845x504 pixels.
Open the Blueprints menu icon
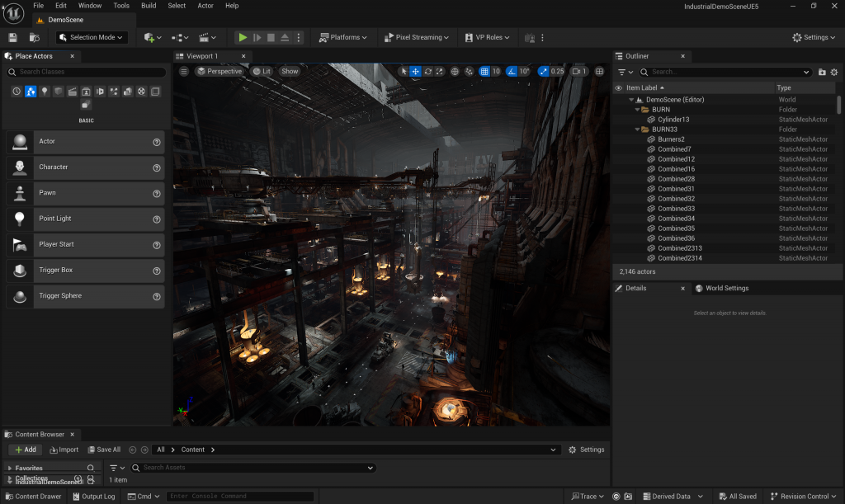click(180, 38)
